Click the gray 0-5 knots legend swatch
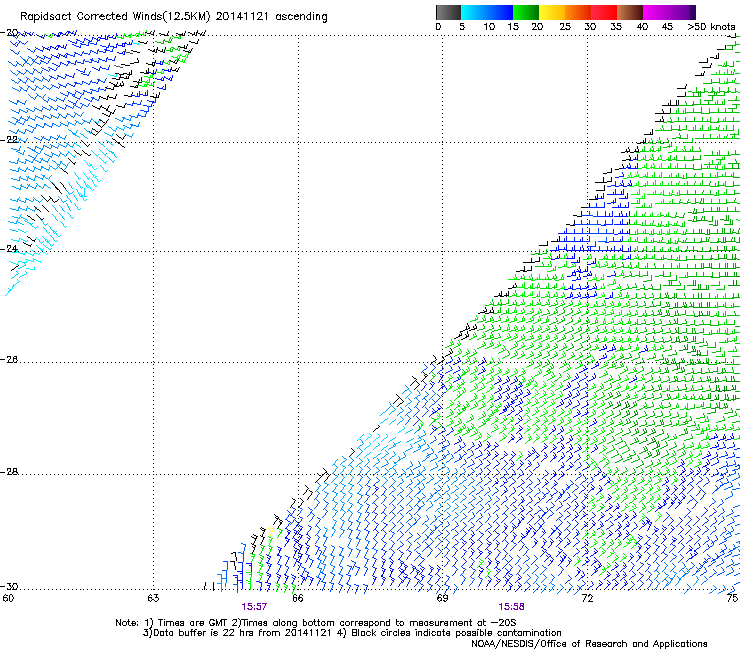740x650 pixels. [448, 12]
